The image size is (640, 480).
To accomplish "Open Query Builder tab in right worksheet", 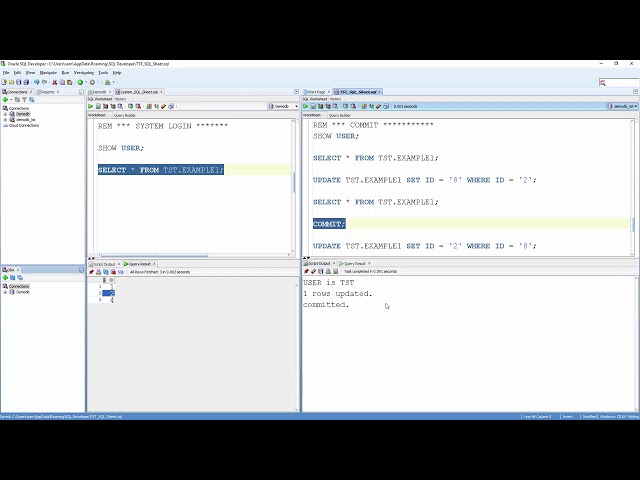I will (x=340, y=116).
